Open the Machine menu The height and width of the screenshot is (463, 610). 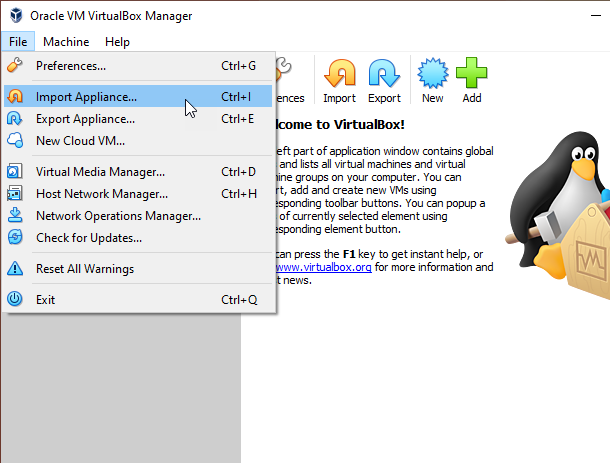66,41
